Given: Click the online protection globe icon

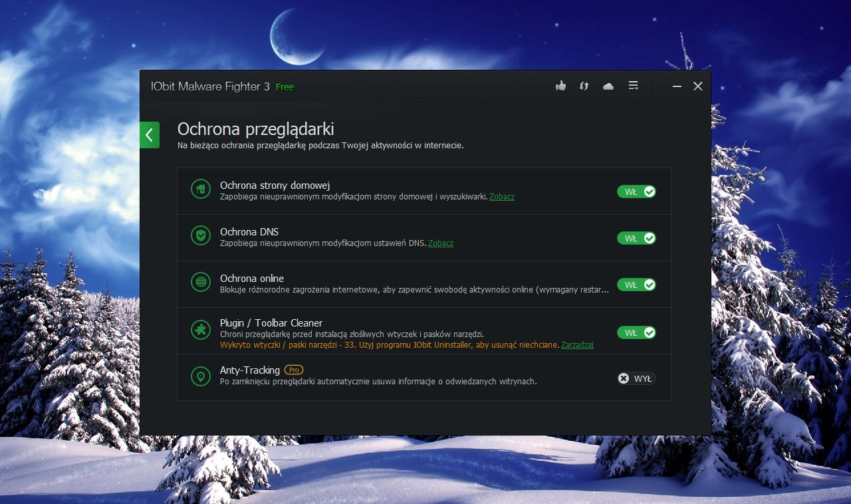Looking at the screenshot, I should click(x=200, y=282).
